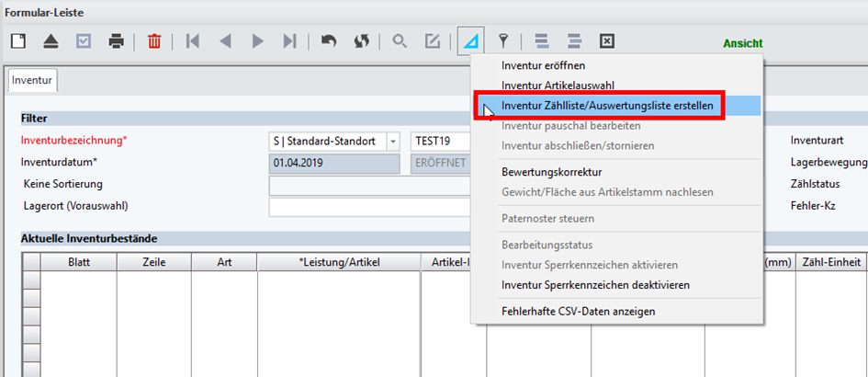Jump to first record arrow icon
Screen dimensions: 868x377
192,41
